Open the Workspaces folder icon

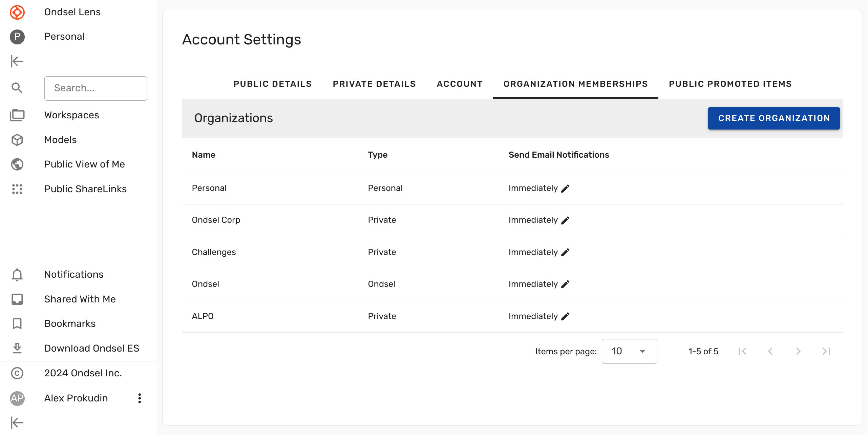pos(17,115)
